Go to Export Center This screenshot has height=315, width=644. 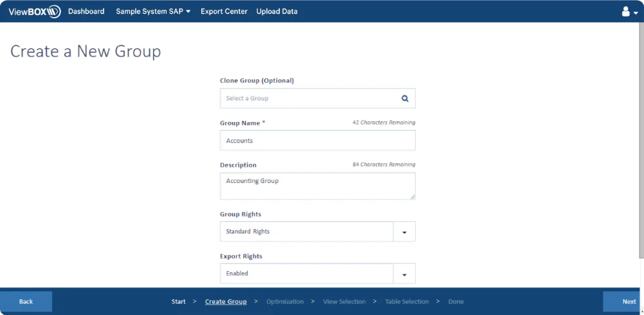click(x=224, y=12)
